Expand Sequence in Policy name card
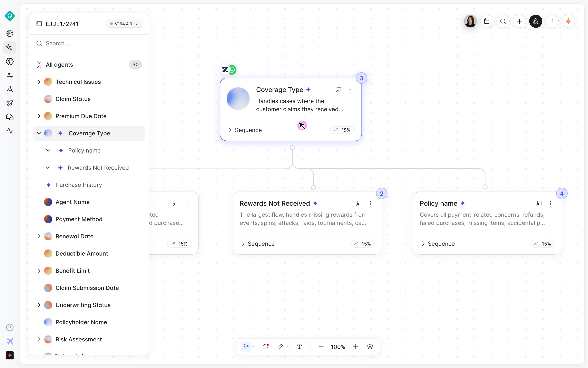This screenshot has height=368, width=588. 438,244
